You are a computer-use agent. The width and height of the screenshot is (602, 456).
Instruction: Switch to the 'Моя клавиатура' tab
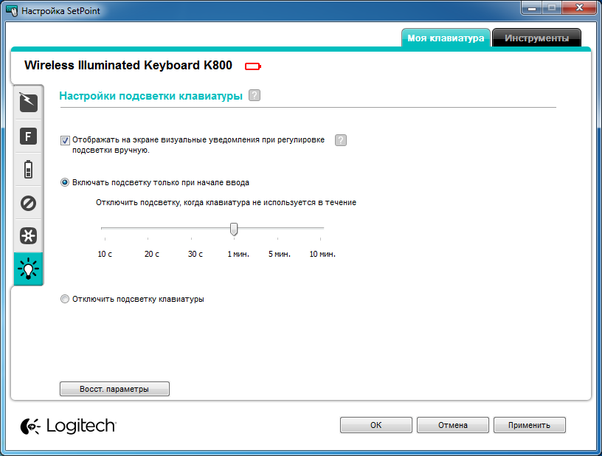[x=446, y=38]
